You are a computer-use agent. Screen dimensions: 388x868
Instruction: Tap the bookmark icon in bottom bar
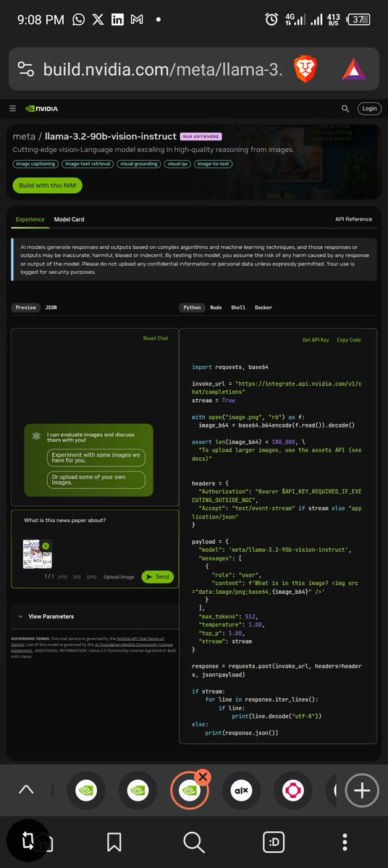click(114, 841)
